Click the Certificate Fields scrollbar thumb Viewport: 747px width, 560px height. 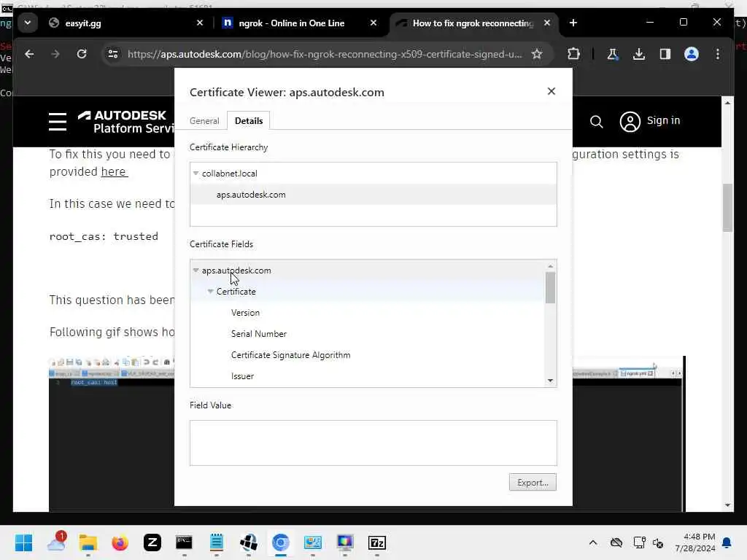click(550, 287)
